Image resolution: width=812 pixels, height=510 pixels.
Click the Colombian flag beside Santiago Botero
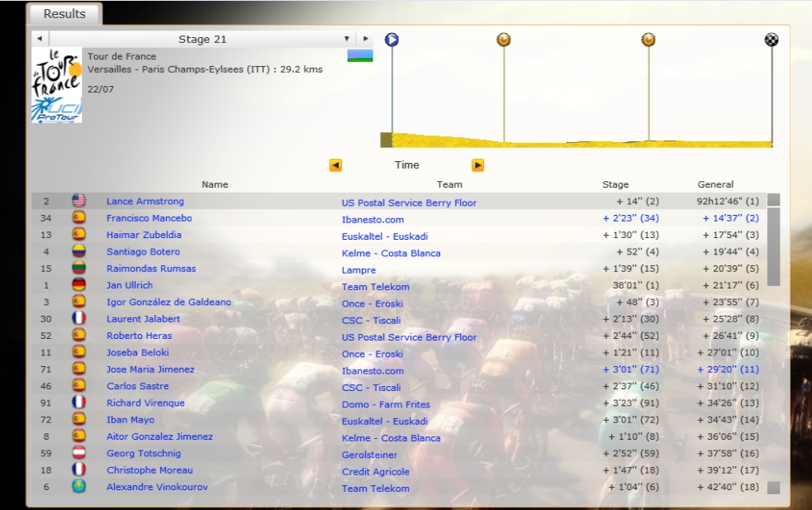tap(79, 251)
